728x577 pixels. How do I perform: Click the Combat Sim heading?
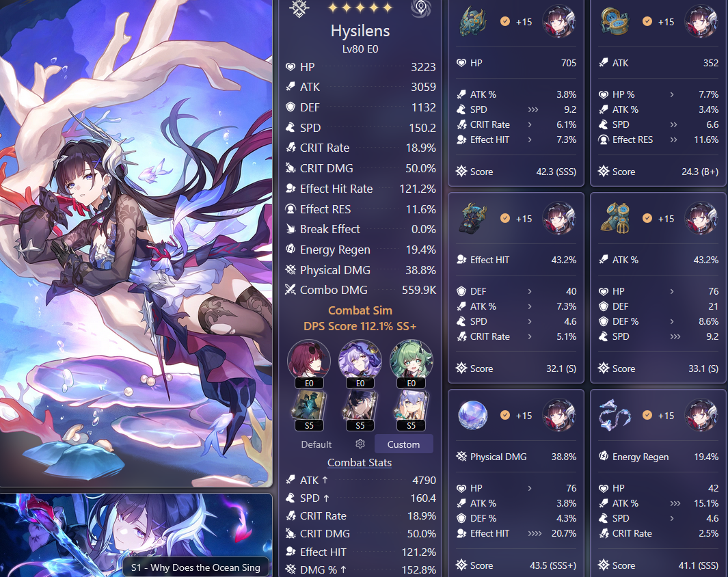click(x=360, y=310)
